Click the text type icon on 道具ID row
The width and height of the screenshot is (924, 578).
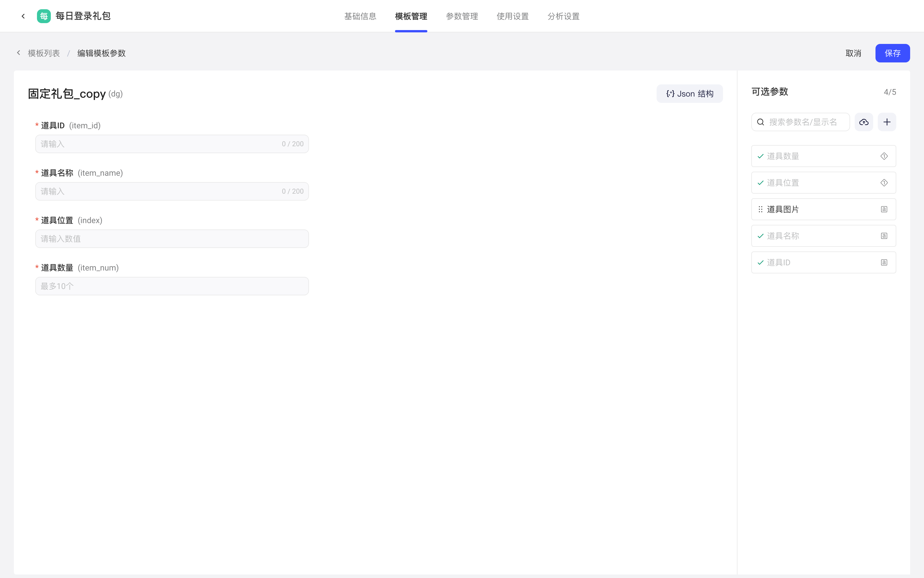pos(884,262)
